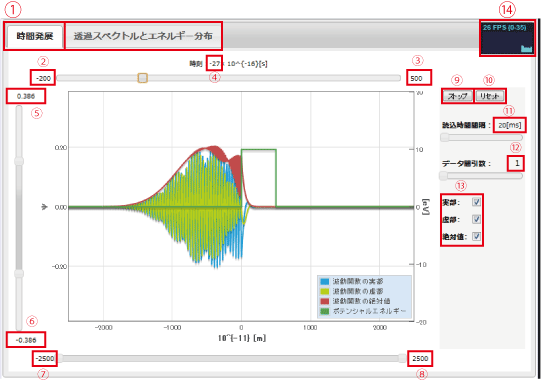Click blue 波動関数の実部 legend swatch
Image resolution: width=541 pixels, height=383 pixels.
click(x=324, y=281)
